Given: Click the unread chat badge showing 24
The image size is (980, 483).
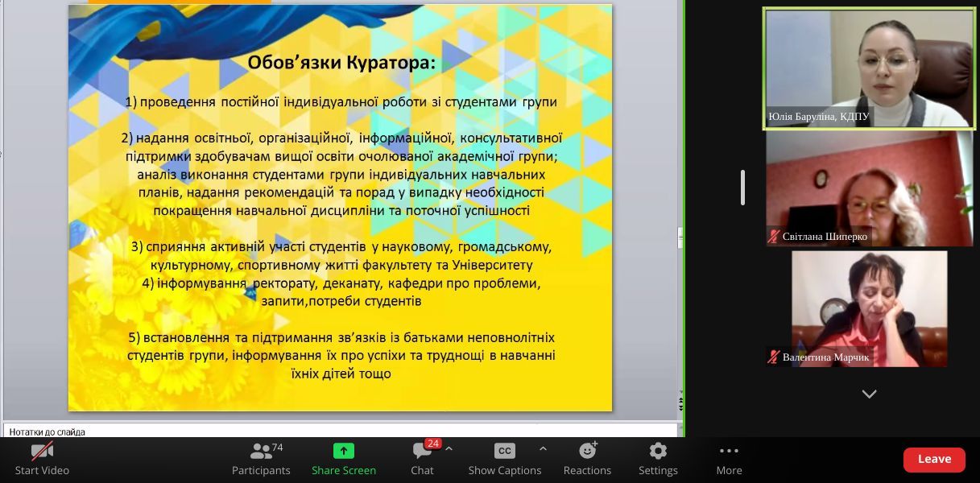Looking at the screenshot, I should pyautogui.click(x=432, y=444).
